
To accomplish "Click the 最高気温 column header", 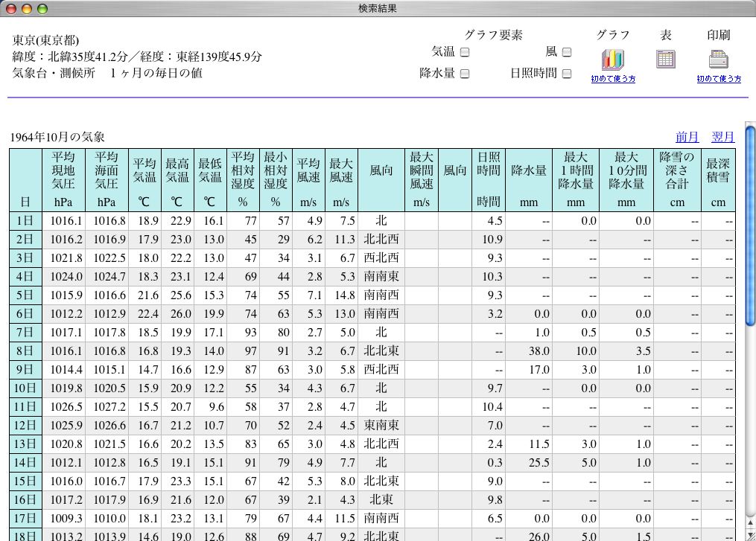I will click(x=177, y=180).
